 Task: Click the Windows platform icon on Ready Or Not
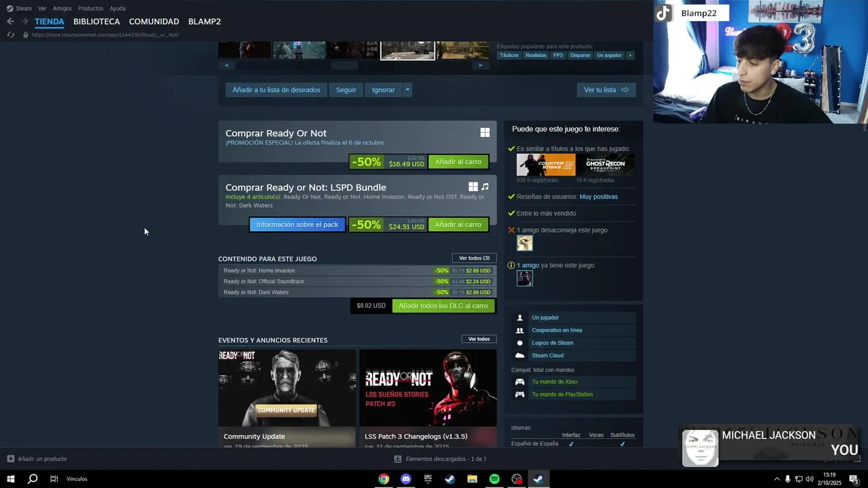coord(485,133)
